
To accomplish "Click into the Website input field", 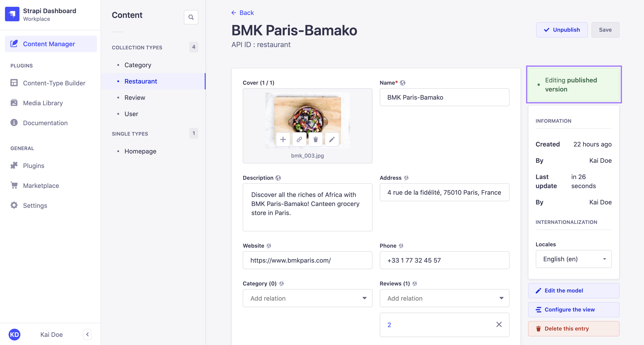I will [x=307, y=260].
